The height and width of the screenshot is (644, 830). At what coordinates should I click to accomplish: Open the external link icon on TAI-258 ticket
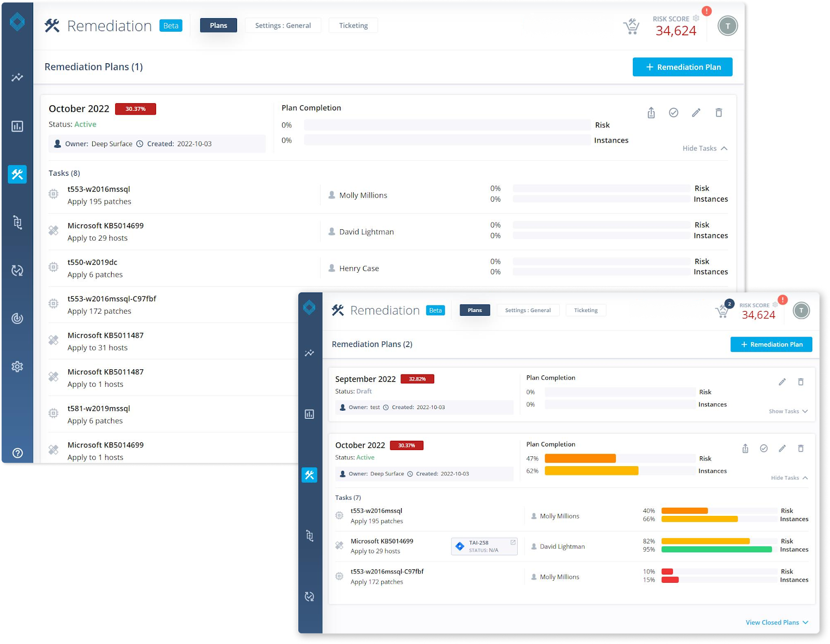(513, 542)
